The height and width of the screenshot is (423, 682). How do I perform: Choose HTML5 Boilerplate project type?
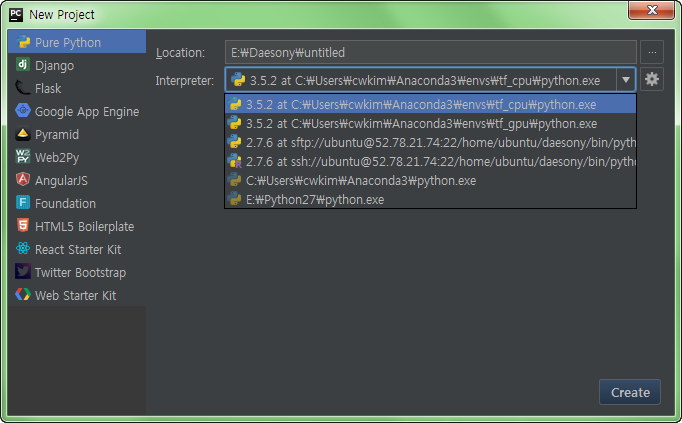coord(77,226)
